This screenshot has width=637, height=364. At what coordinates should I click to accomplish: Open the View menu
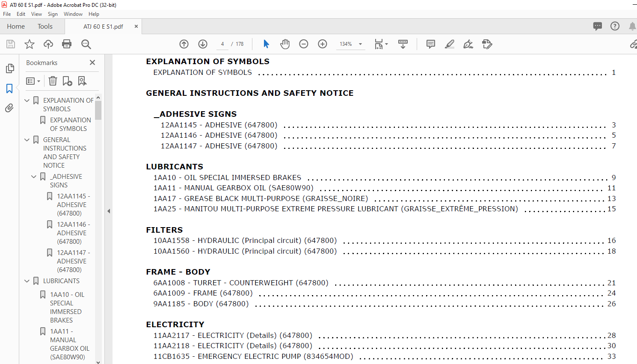point(36,14)
